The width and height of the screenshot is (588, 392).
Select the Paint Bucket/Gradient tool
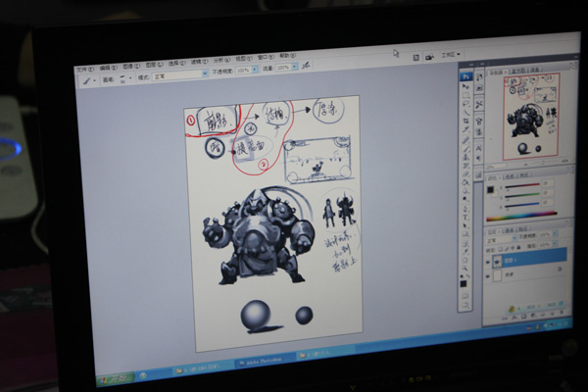click(x=465, y=182)
